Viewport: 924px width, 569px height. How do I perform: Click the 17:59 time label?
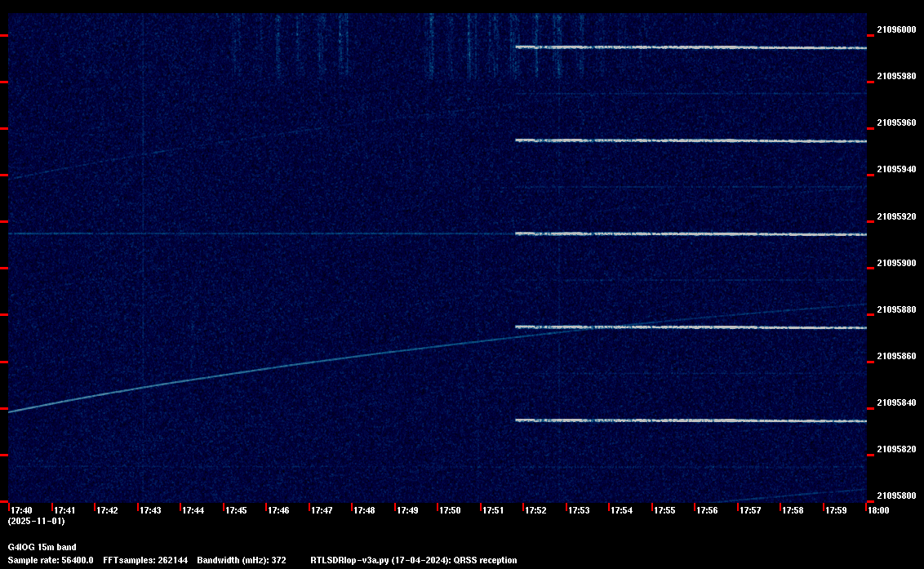click(x=836, y=510)
